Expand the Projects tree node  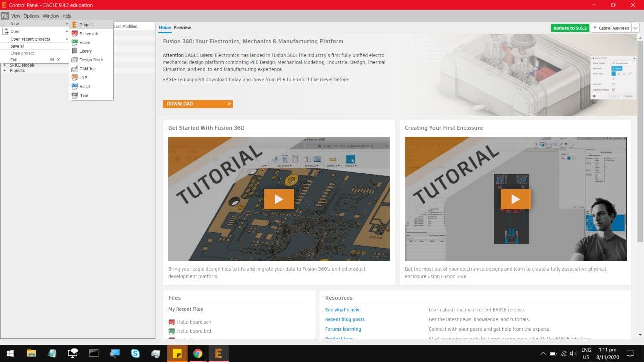[x=5, y=70]
